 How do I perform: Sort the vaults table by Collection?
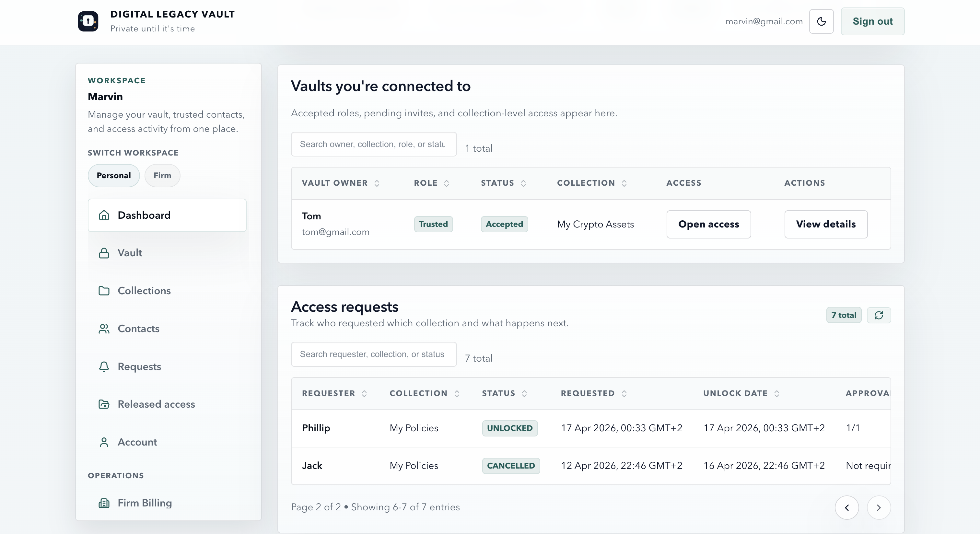pos(591,183)
